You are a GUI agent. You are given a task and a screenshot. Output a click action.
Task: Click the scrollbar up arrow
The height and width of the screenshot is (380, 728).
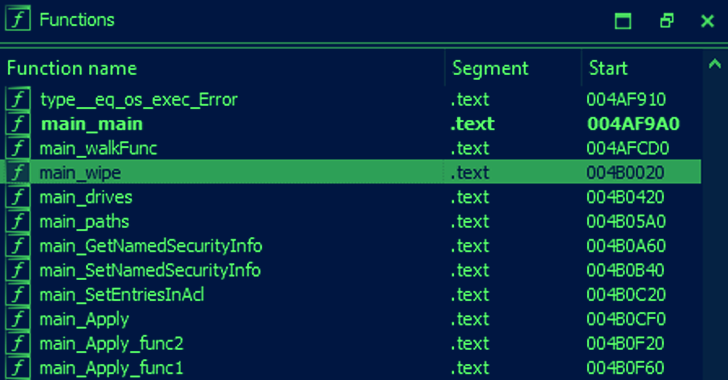715,65
